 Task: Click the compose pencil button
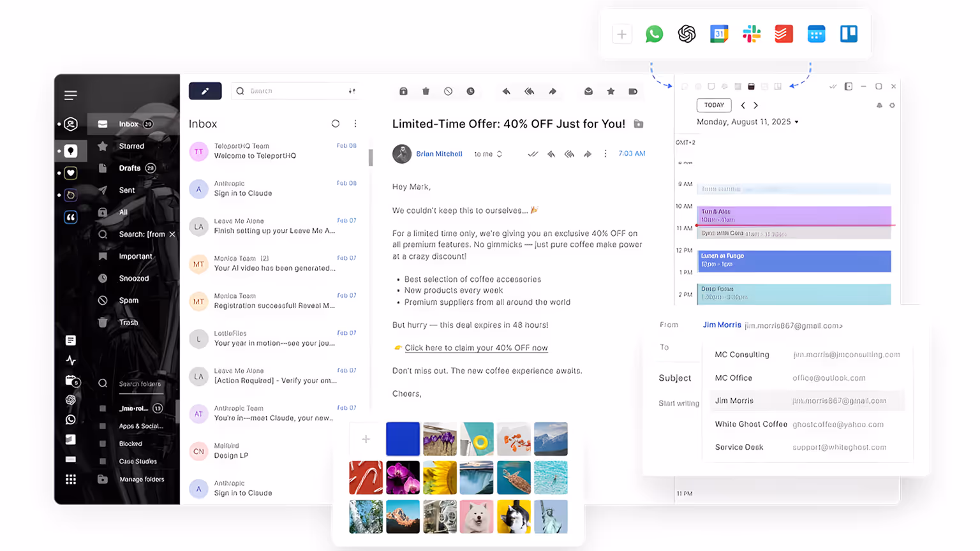pos(205,91)
